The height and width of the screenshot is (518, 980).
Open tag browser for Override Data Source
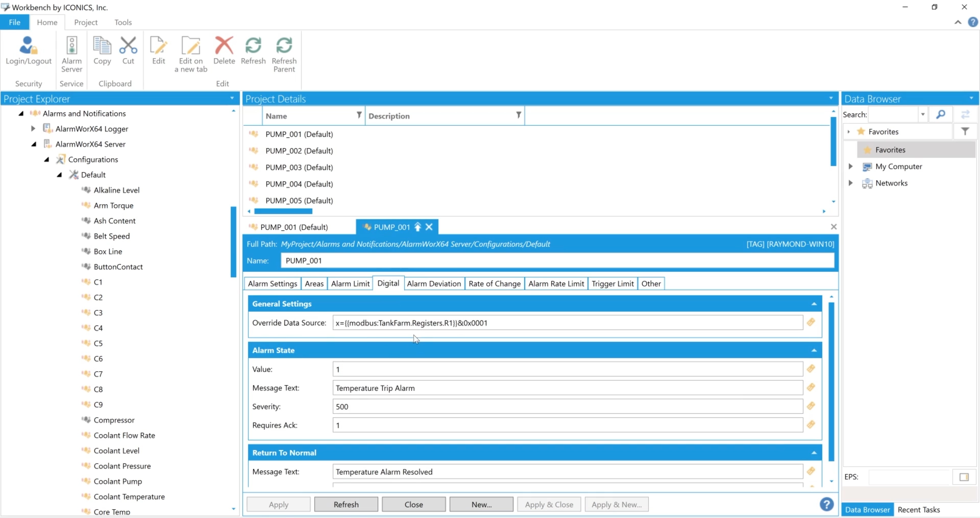(811, 323)
